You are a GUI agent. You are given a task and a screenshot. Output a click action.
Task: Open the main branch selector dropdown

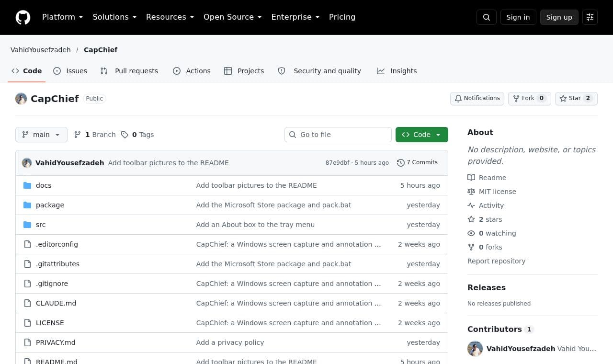41,135
